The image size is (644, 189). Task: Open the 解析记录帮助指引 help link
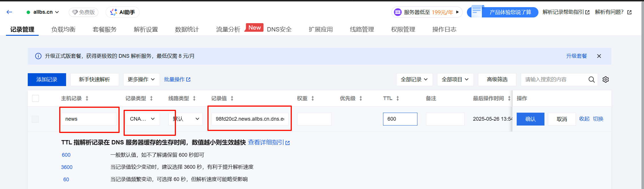coord(566,12)
